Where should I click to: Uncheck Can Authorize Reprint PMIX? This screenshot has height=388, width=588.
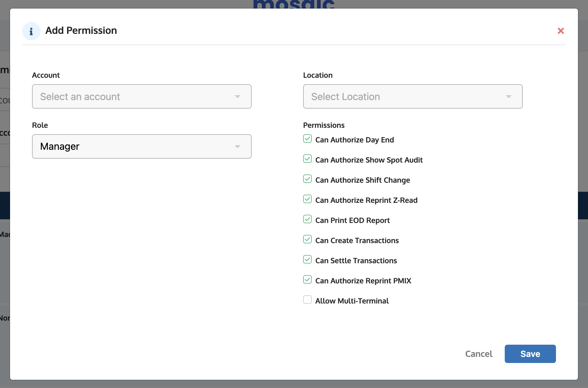click(307, 280)
